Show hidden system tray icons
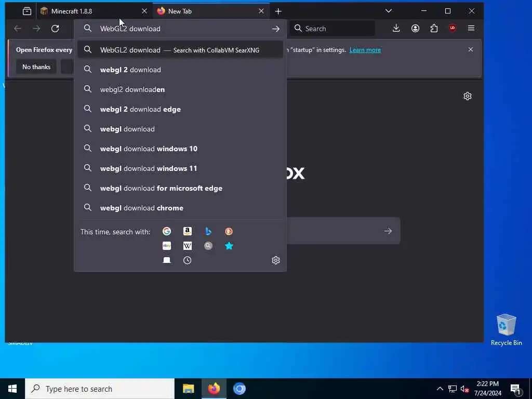 [440, 389]
